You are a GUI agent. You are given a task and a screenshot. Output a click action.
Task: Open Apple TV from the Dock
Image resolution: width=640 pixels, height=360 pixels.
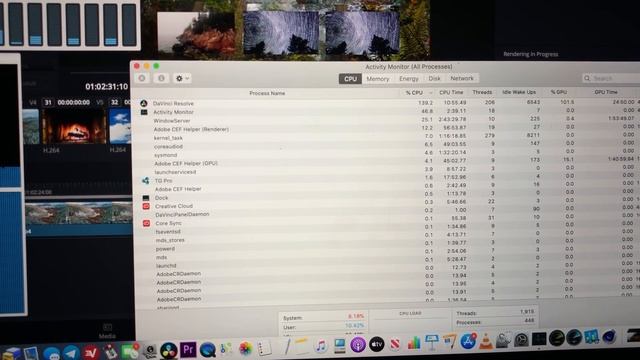376,344
